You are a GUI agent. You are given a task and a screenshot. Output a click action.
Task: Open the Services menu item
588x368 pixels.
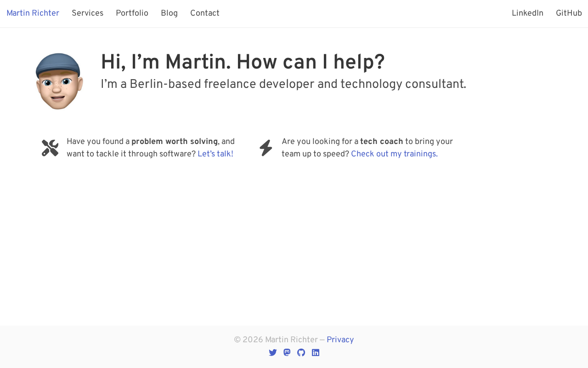(87, 13)
